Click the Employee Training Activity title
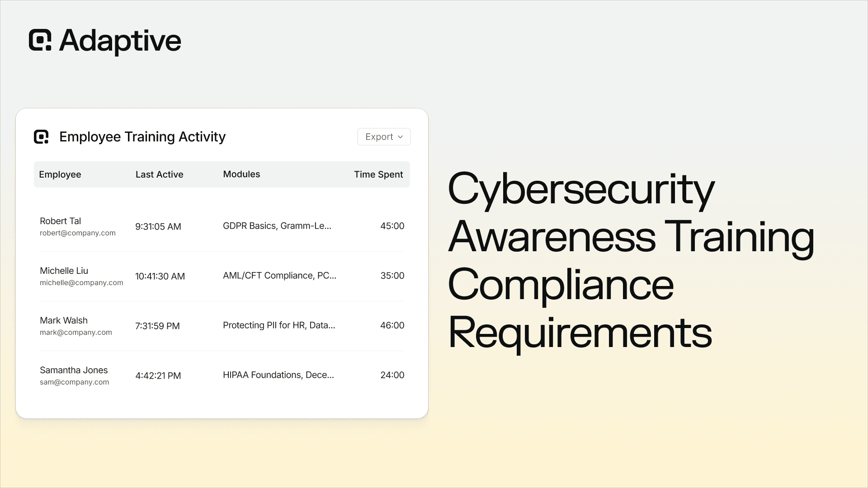The height and width of the screenshot is (488, 868). pos(142,137)
